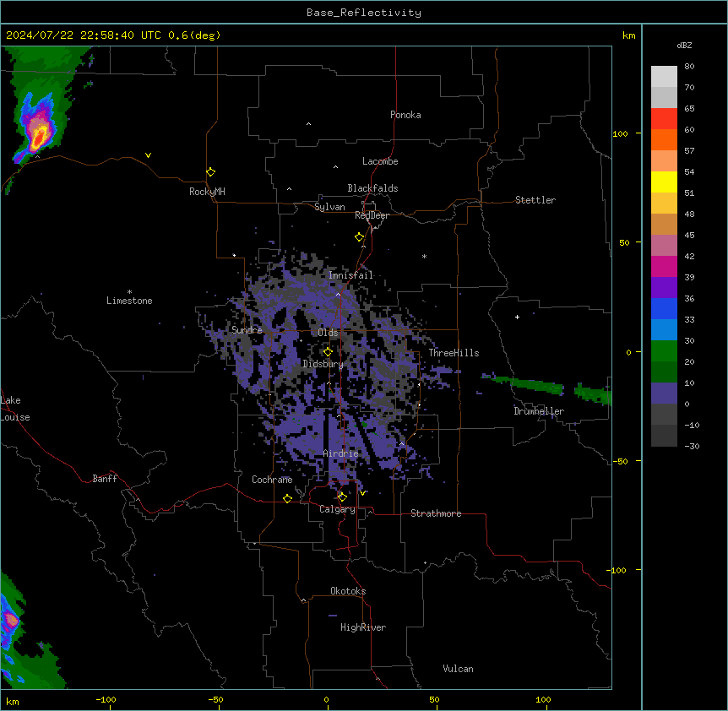Image resolution: width=728 pixels, height=711 pixels.
Task: Click the yellow V marker northeast of Calgary
Action: pyautogui.click(x=362, y=493)
